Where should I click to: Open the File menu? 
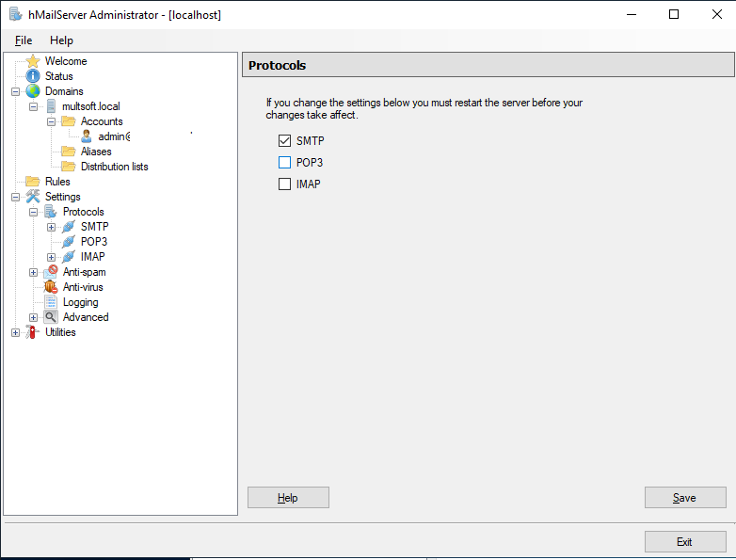pos(24,40)
